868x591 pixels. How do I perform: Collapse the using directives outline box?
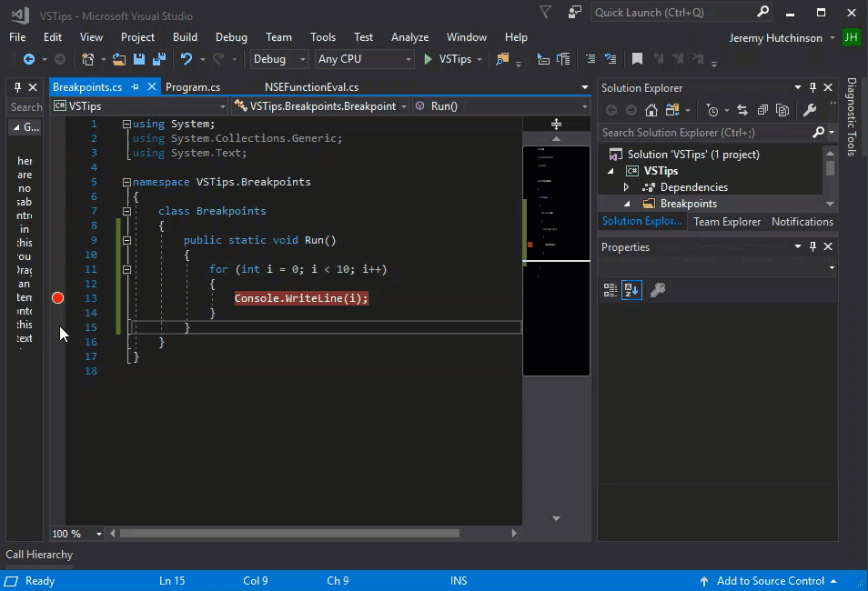point(126,124)
